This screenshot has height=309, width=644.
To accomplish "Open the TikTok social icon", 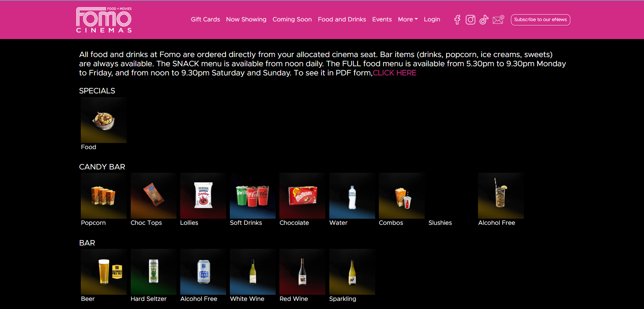I will click(484, 20).
